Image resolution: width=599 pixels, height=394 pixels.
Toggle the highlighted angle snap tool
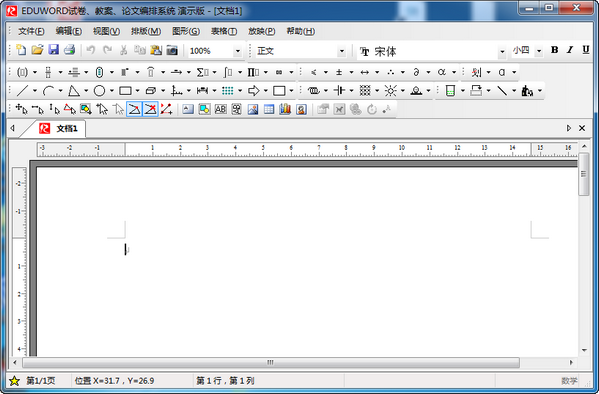point(134,109)
